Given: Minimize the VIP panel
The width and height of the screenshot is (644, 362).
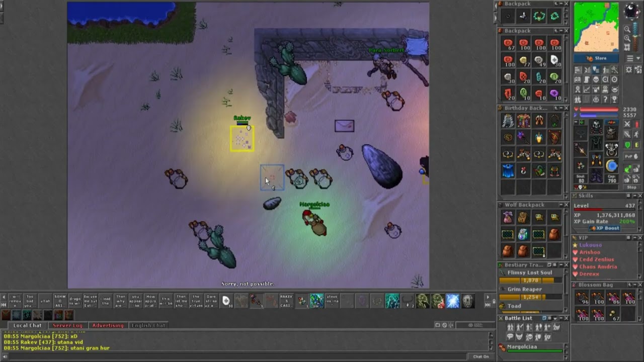Looking at the screenshot, I should (635, 238).
